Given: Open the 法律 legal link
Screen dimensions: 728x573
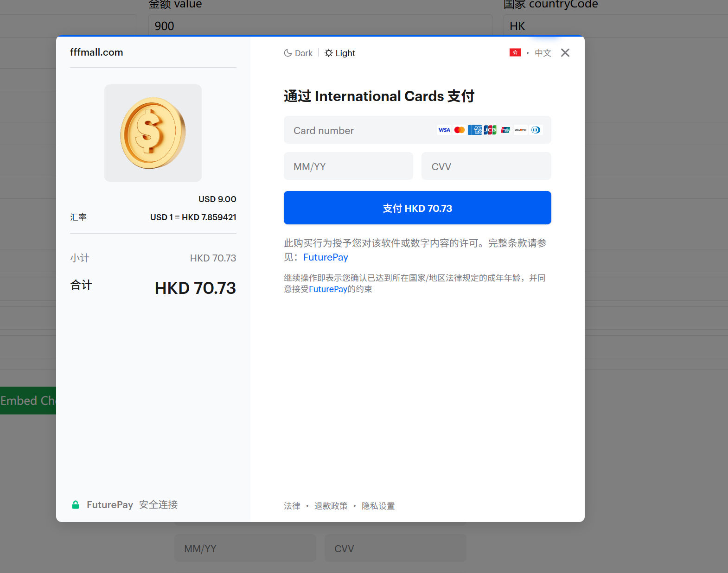Looking at the screenshot, I should click(292, 506).
